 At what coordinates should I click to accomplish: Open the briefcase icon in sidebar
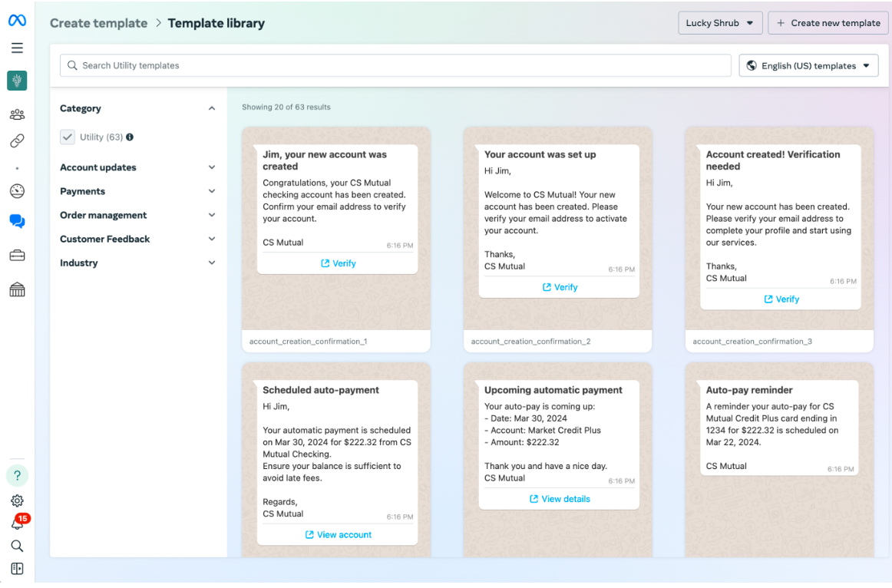click(17, 256)
